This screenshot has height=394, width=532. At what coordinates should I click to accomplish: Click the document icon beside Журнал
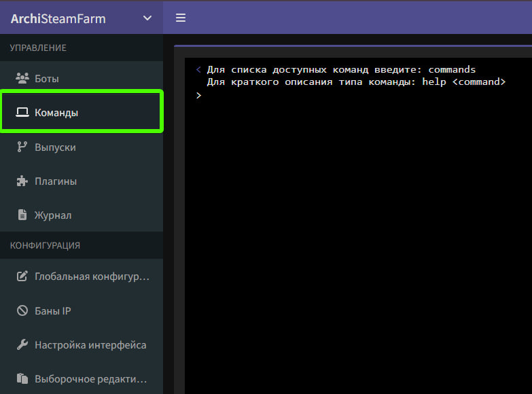pyautogui.click(x=22, y=215)
